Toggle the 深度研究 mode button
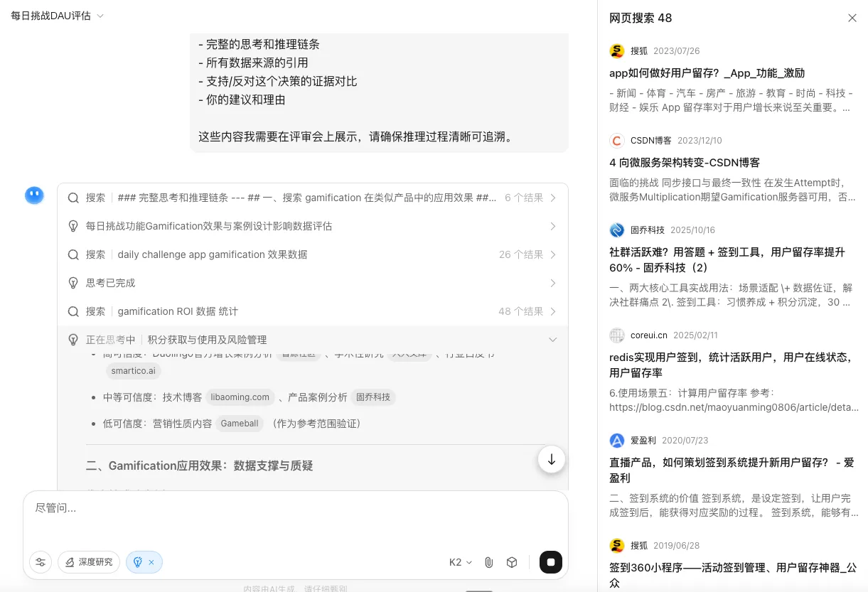Screen dimensions: 868x592 pos(89,562)
